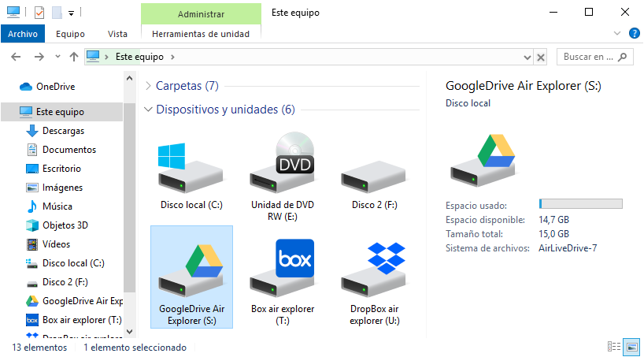Screen dimensions: 644x357
Task: Switch to large icons view layout
Action: click(632, 347)
